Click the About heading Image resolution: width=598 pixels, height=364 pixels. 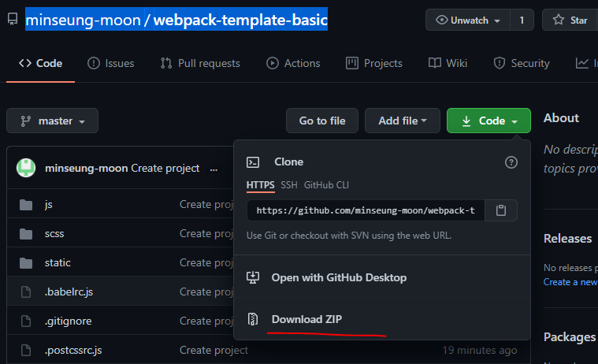tap(561, 118)
